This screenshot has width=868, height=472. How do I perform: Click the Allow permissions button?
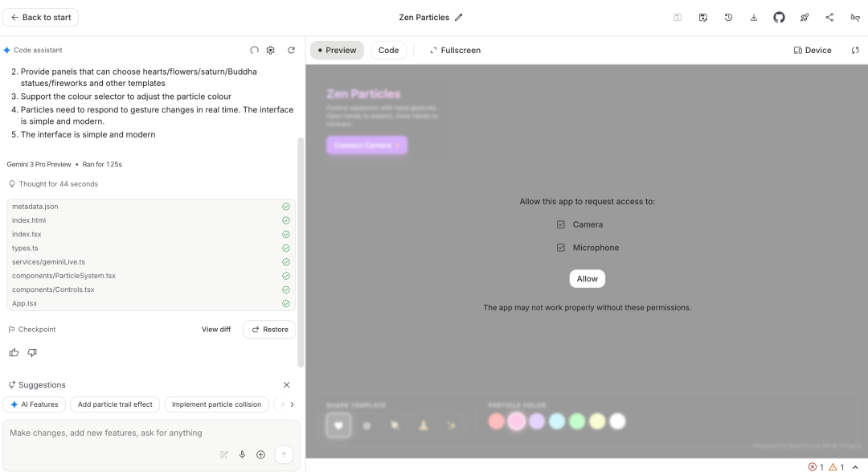pyautogui.click(x=587, y=278)
